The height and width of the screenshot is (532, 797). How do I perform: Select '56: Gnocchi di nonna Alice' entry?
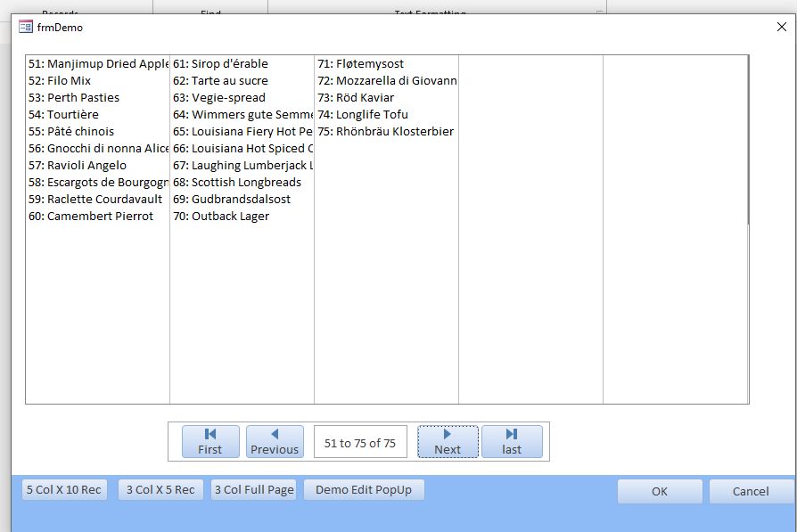(97, 148)
